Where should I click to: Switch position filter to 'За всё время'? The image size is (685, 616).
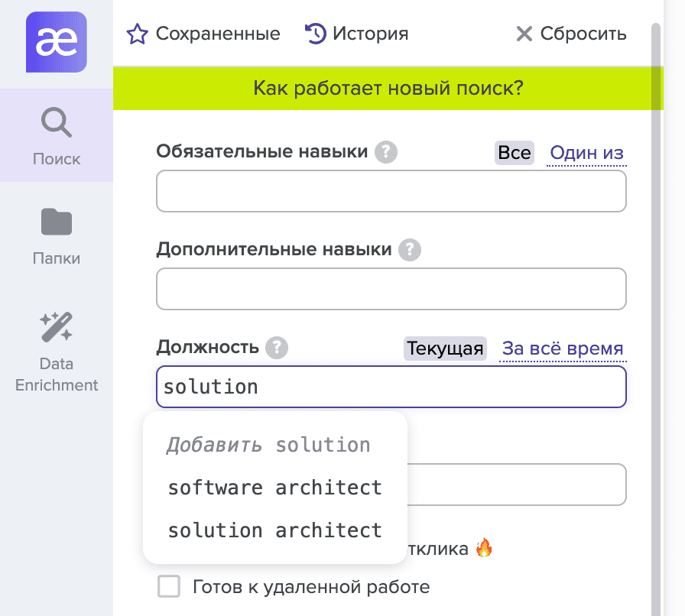pyautogui.click(x=563, y=349)
